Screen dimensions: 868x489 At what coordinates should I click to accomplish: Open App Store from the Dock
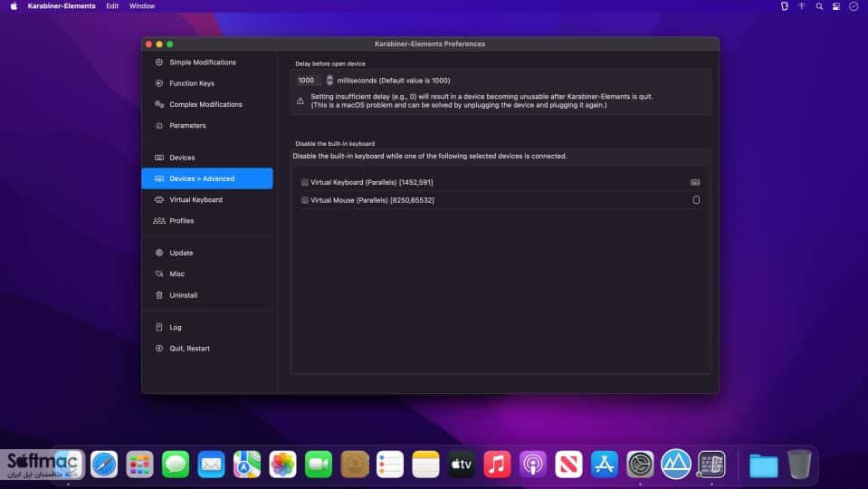[605, 464]
